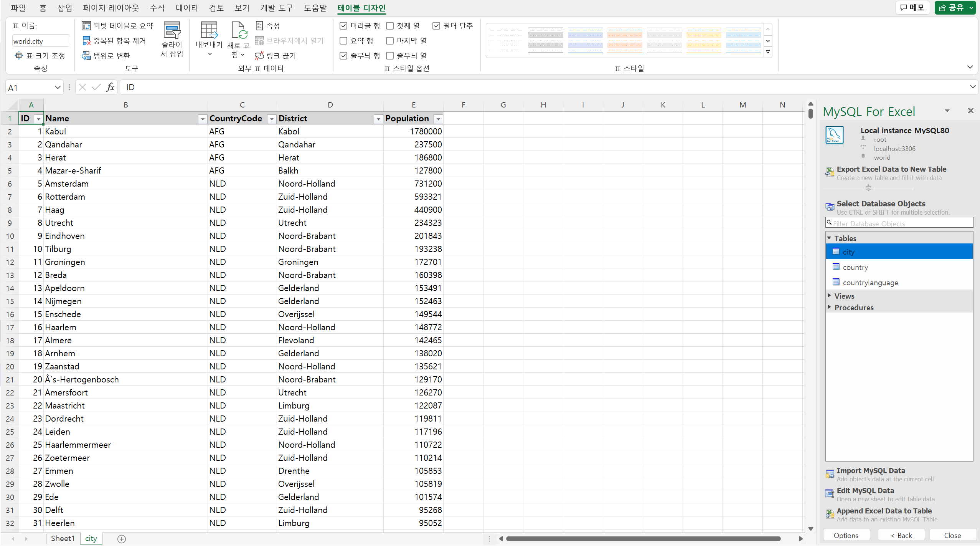Toggle the Banded Rows checkbox
This screenshot has height=546, width=980.
[x=343, y=56]
